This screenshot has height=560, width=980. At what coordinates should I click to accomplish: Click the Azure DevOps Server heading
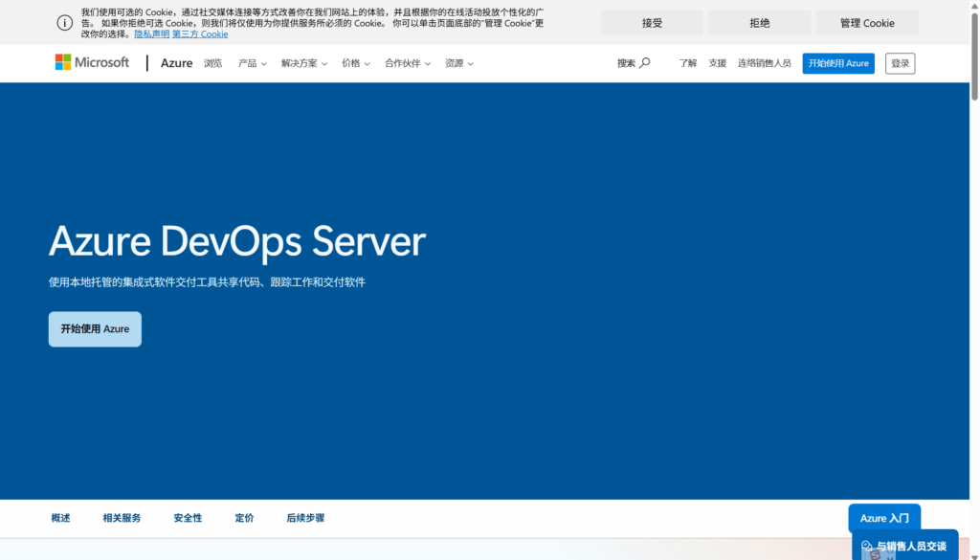click(237, 241)
